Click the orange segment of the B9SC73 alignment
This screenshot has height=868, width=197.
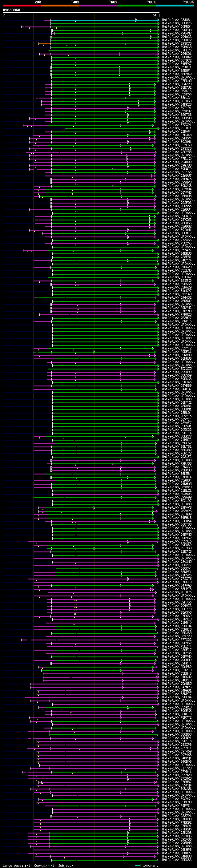44,44
